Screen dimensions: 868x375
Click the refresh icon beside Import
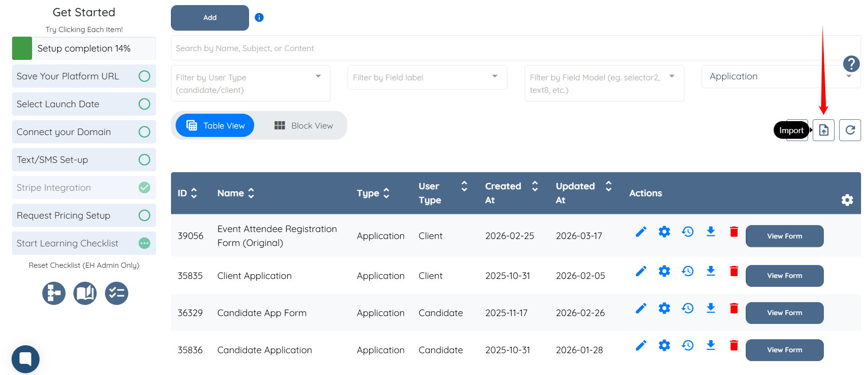tap(850, 130)
